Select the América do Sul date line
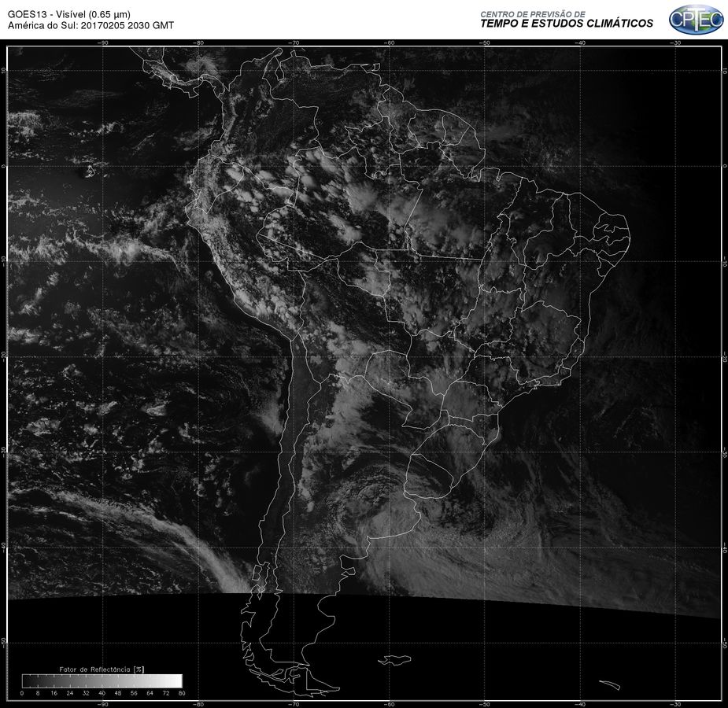 tap(91, 25)
